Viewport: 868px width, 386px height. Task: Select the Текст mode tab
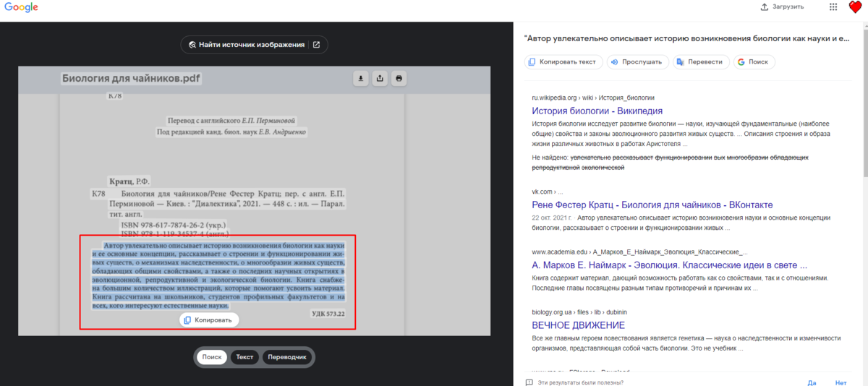244,357
